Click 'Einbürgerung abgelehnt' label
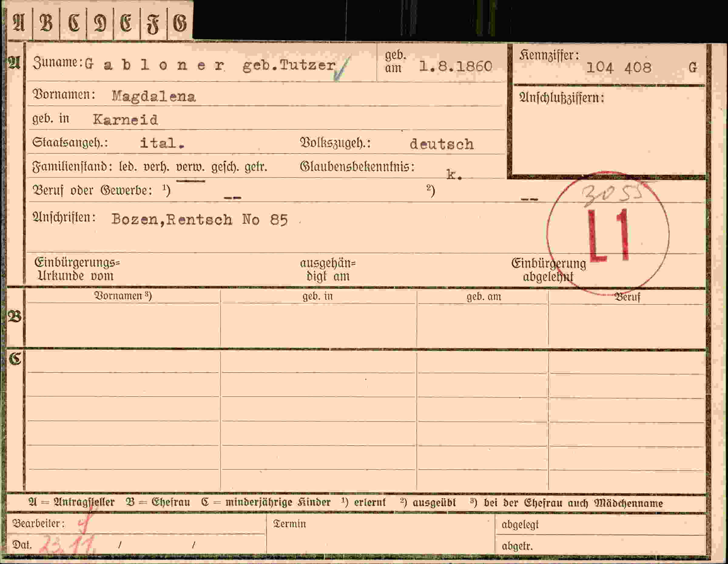 tap(548, 270)
